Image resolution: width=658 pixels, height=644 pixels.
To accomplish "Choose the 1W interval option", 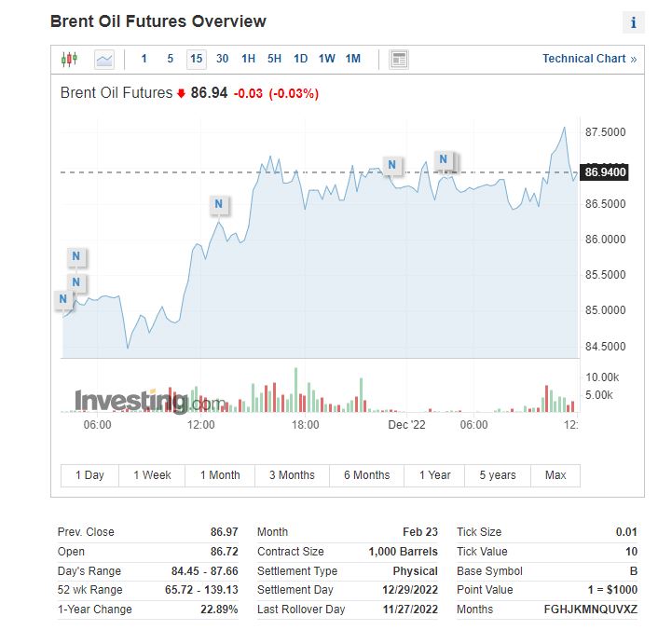I will (326, 59).
